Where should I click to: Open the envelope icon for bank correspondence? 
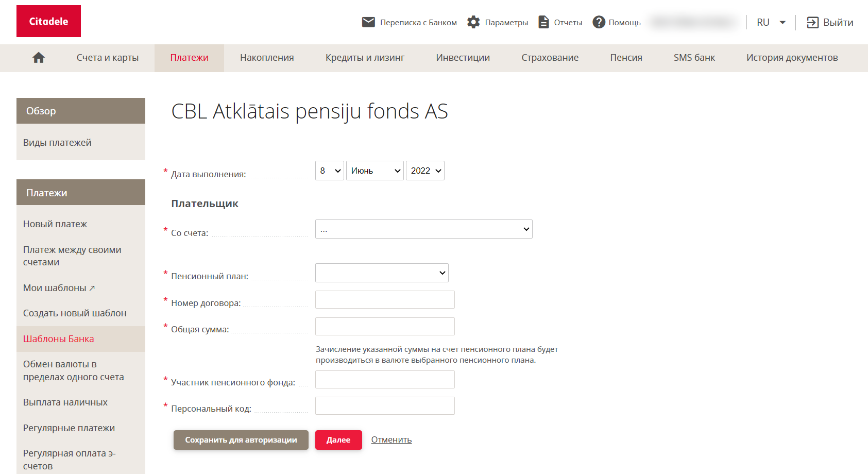(x=368, y=22)
